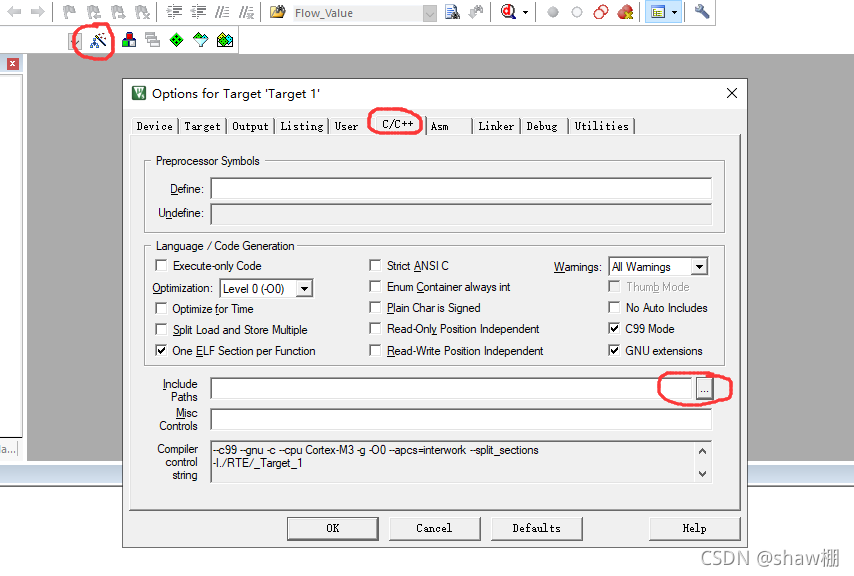Expand the Flow_Value find combo box arrow
The width and height of the screenshot is (854, 576).
click(430, 14)
